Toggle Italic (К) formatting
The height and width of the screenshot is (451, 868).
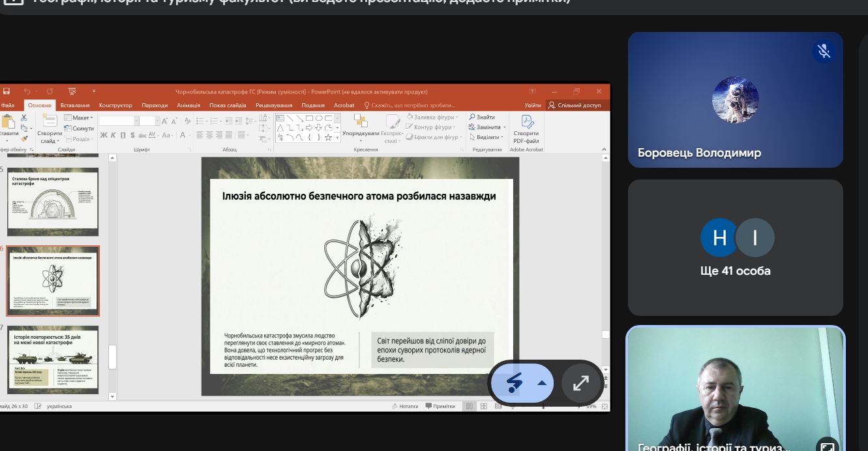113,135
